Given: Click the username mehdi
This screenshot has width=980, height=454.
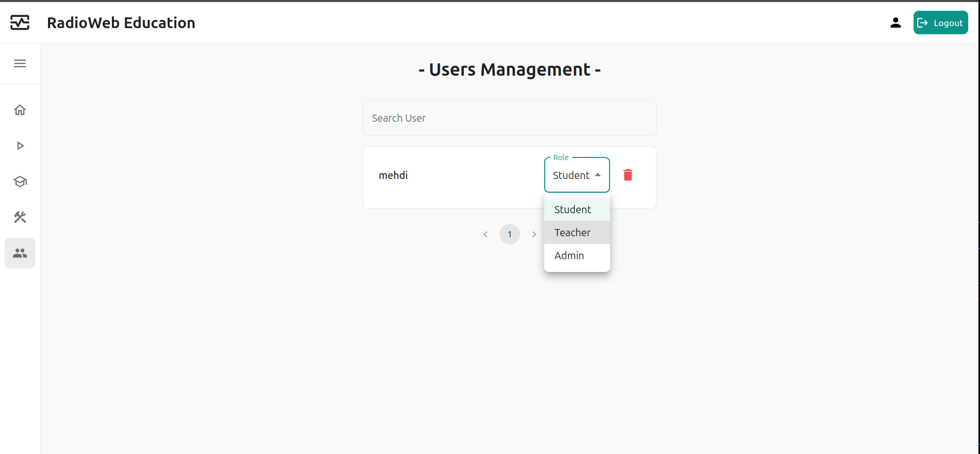Looking at the screenshot, I should 393,175.
